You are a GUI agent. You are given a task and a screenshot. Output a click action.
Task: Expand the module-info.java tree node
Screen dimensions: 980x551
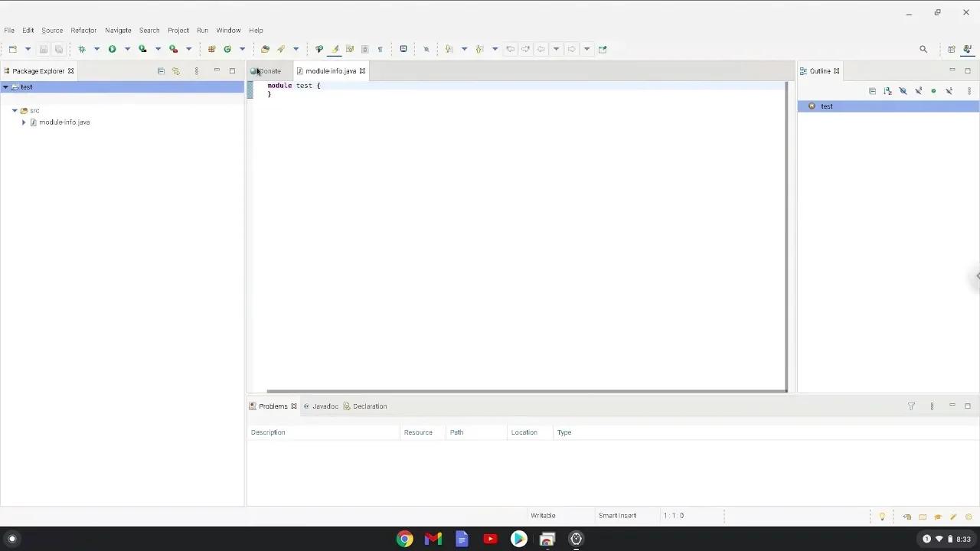pos(24,122)
